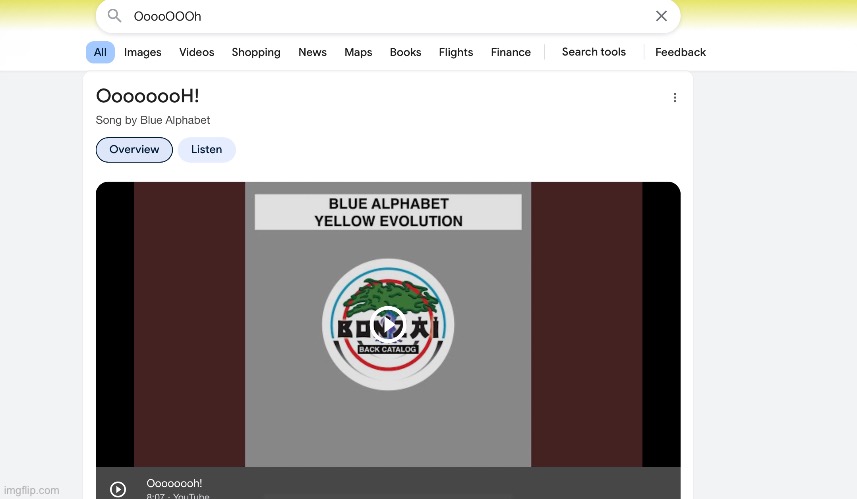This screenshot has height=499, width=857.
Task: Click the Feedback link
Action: point(680,52)
